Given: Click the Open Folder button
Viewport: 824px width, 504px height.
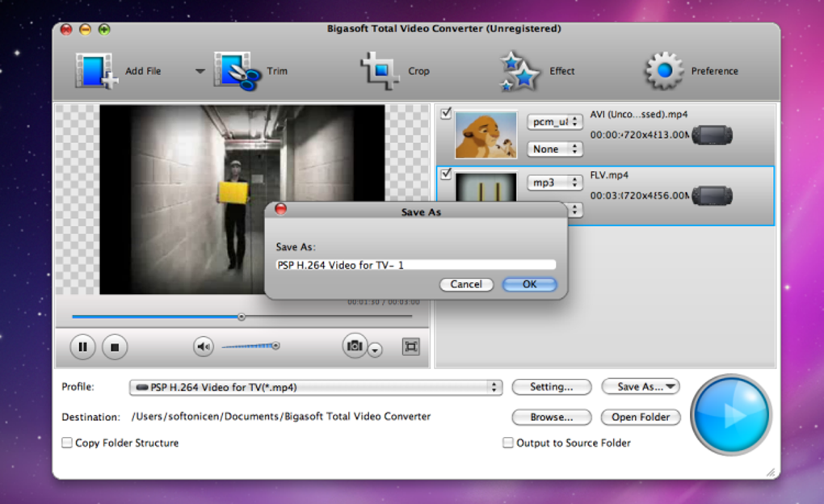Looking at the screenshot, I should pos(641,418).
